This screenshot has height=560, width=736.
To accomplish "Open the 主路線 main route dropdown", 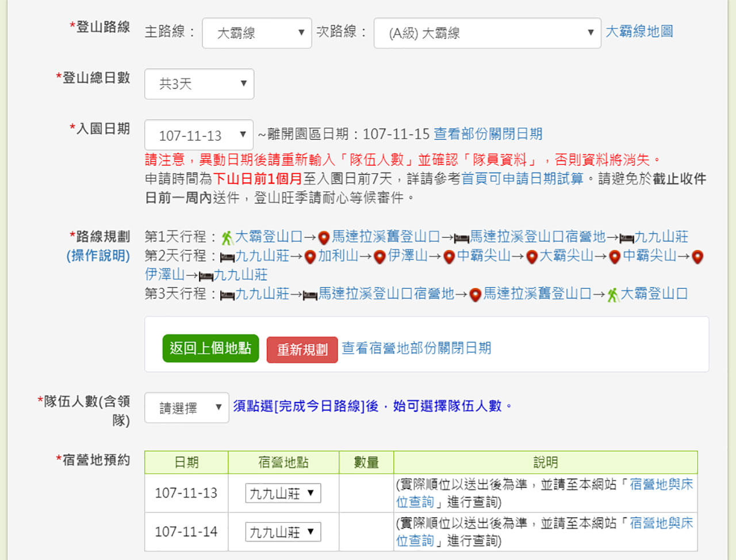I will point(256,33).
